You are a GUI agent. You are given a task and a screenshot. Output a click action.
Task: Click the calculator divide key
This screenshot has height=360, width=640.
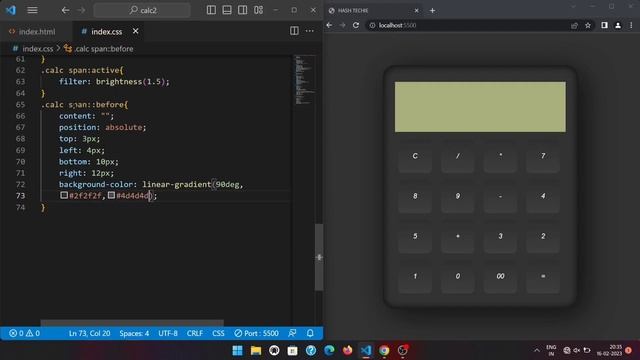pyautogui.click(x=458, y=156)
